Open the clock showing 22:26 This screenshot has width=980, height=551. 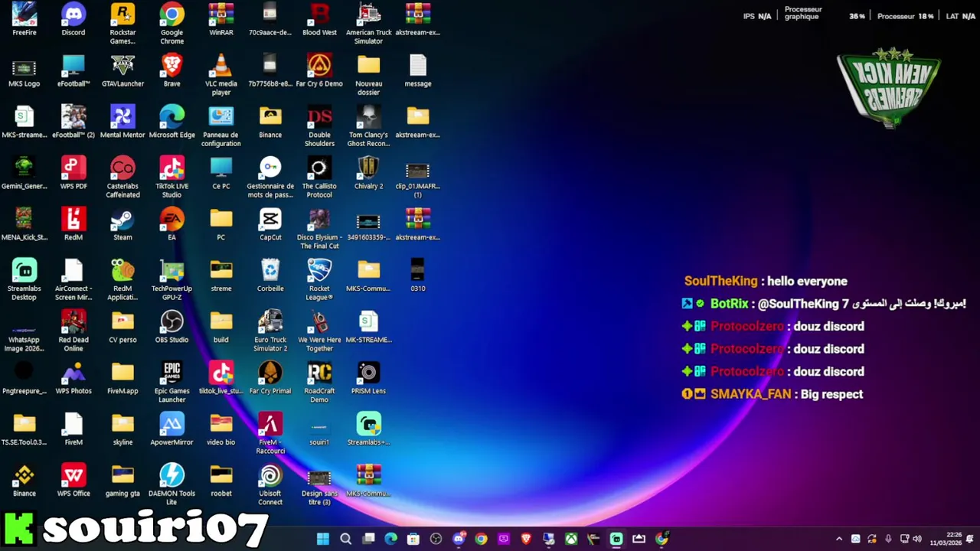(x=948, y=539)
